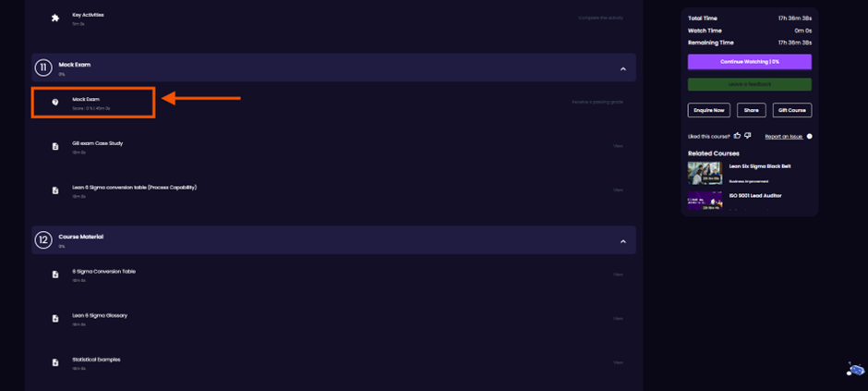Click the Share button
The width and height of the screenshot is (868, 391).
tap(752, 110)
